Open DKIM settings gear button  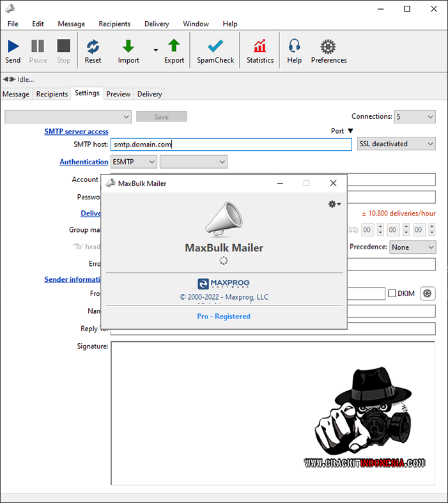428,293
